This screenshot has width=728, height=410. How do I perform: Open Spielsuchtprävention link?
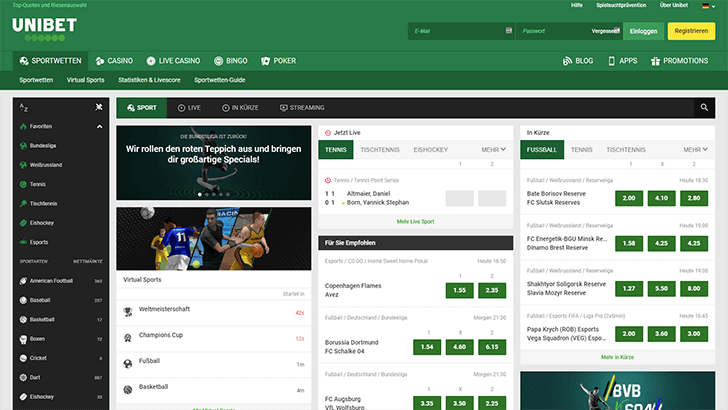coord(621,5)
